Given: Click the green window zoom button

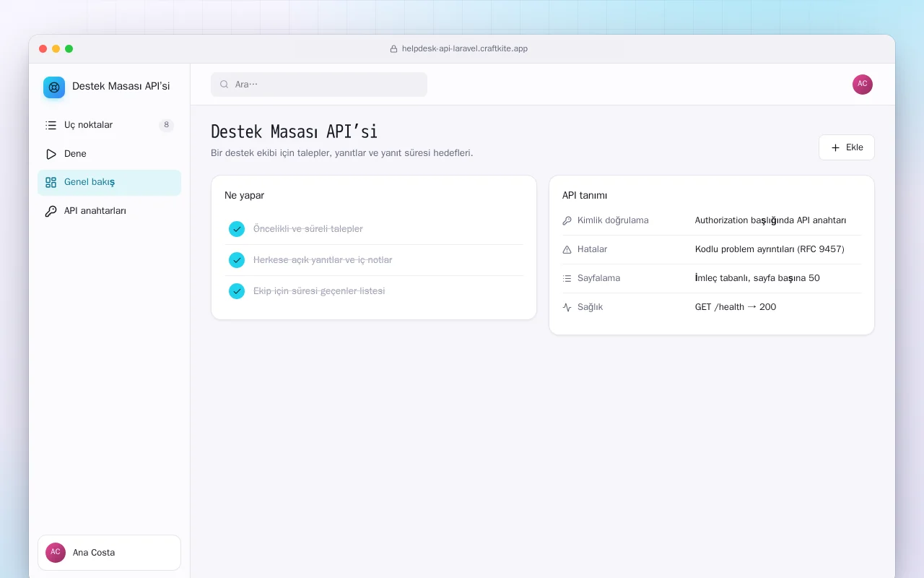Looking at the screenshot, I should pyautogui.click(x=69, y=49).
